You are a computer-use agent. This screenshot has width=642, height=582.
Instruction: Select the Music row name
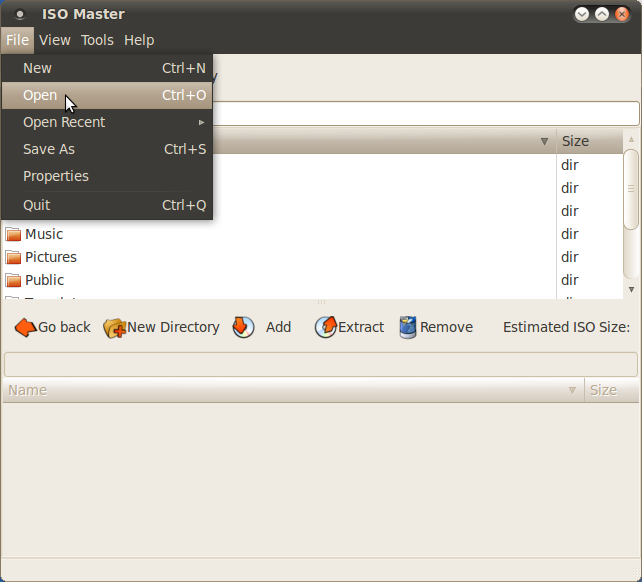coord(44,234)
